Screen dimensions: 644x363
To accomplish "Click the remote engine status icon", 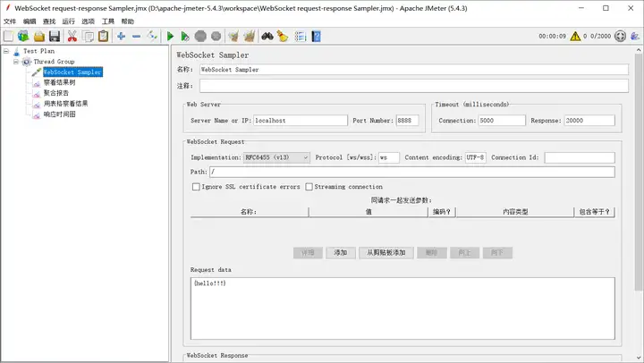I will (x=620, y=37).
